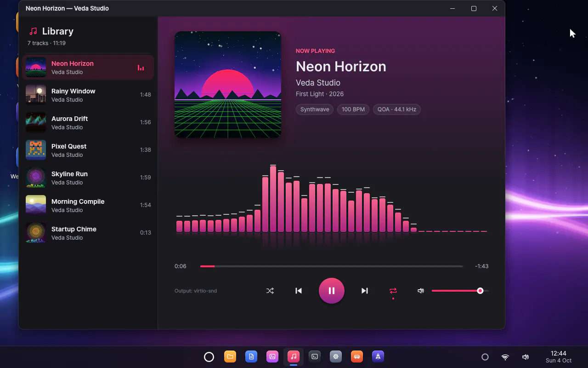Open the Terminal from the taskbar
The image size is (588, 368).
tap(315, 356)
